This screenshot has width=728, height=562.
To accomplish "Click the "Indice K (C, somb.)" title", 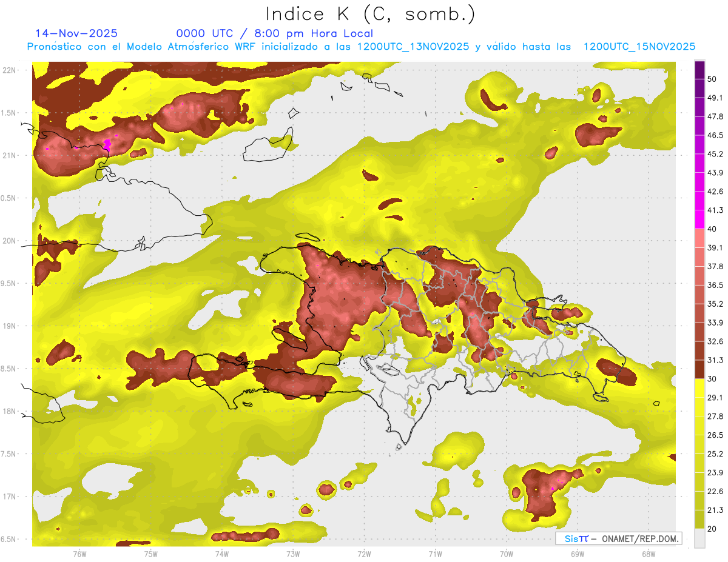I will pyautogui.click(x=370, y=14).
